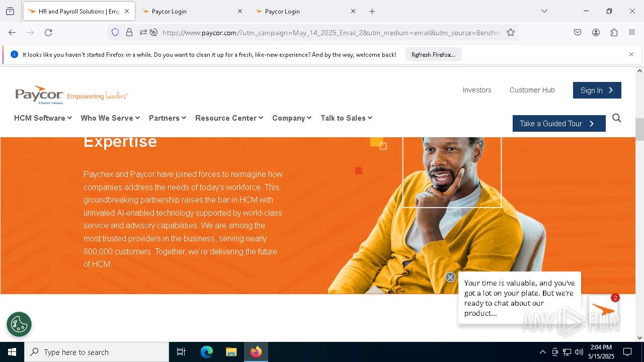The image size is (644, 362).
Task: Open the Firefox View icon
Action: pyautogui.click(x=10, y=11)
